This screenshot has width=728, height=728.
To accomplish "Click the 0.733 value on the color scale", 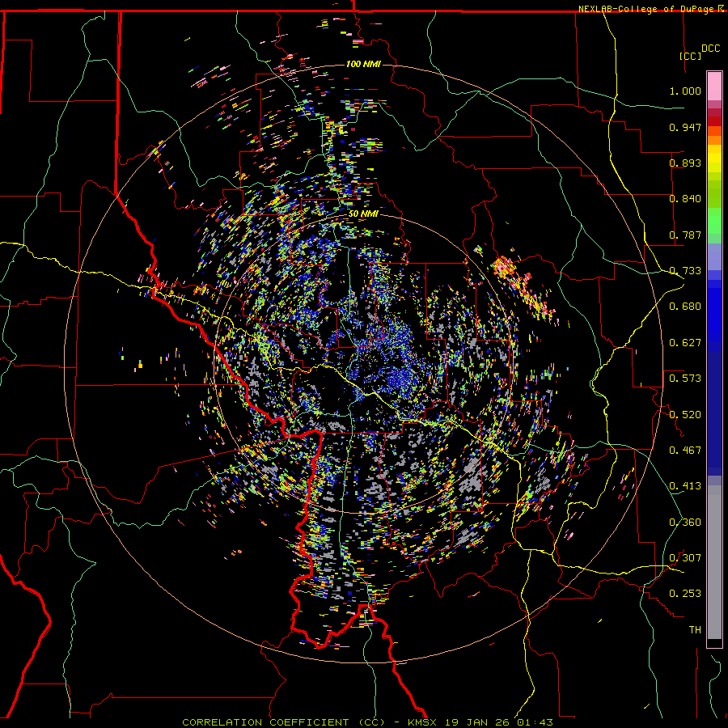I will pos(685,271).
